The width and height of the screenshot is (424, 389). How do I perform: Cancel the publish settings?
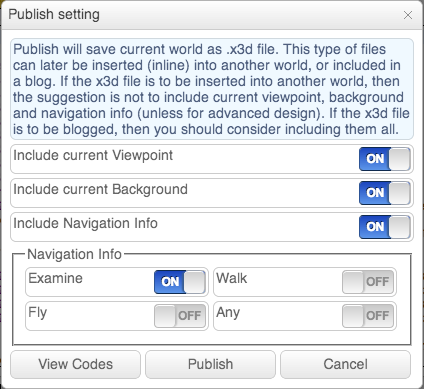[345, 364]
